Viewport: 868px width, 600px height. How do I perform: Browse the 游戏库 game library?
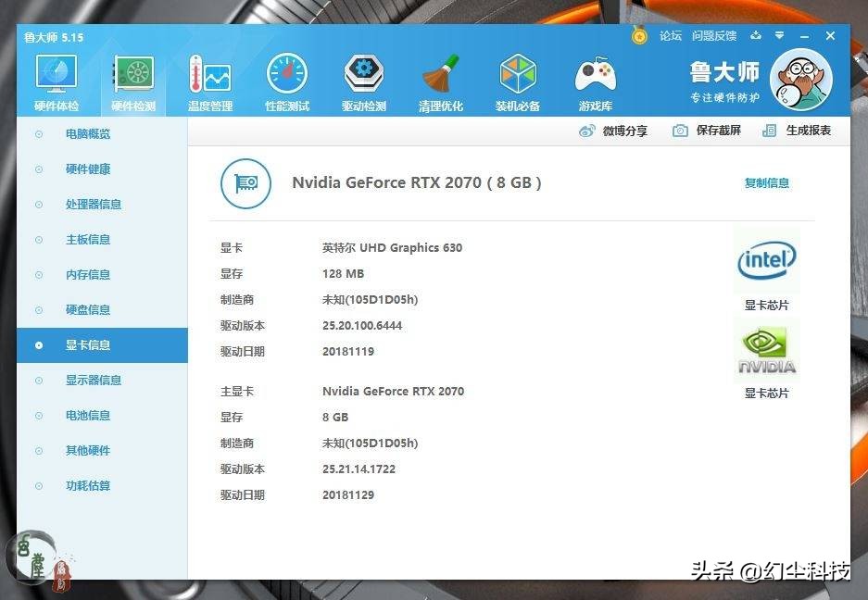[595, 79]
